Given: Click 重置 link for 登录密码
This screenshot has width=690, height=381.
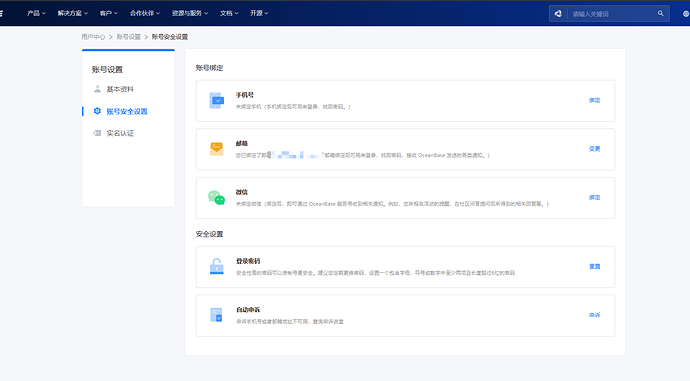Looking at the screenshot, I should click(595, 267).
